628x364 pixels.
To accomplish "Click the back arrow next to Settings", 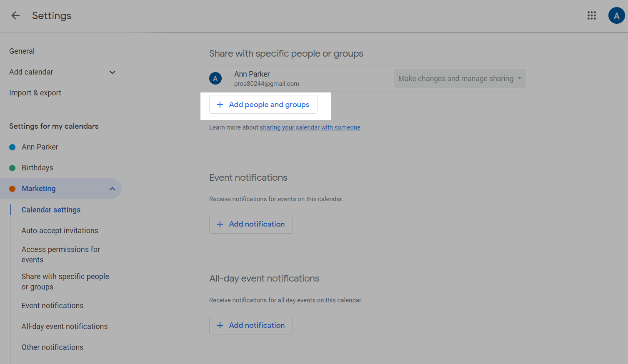I will (15, 16).
